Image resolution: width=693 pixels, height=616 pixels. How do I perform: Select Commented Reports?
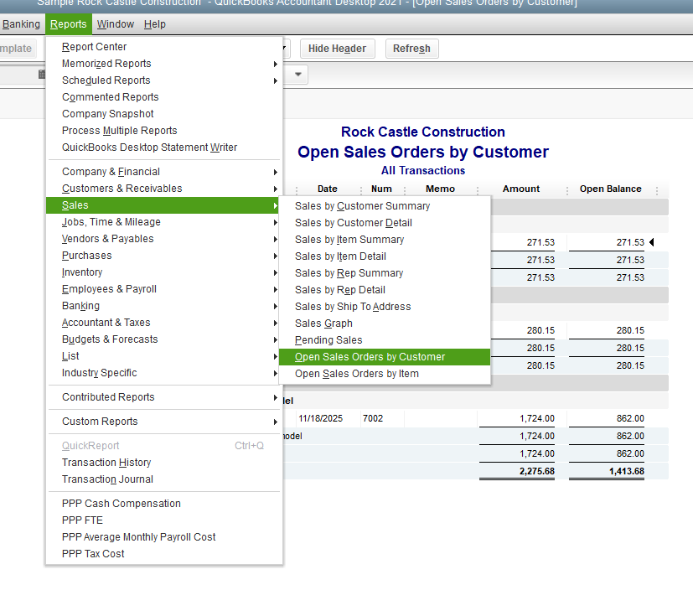(x=164, y=97)
